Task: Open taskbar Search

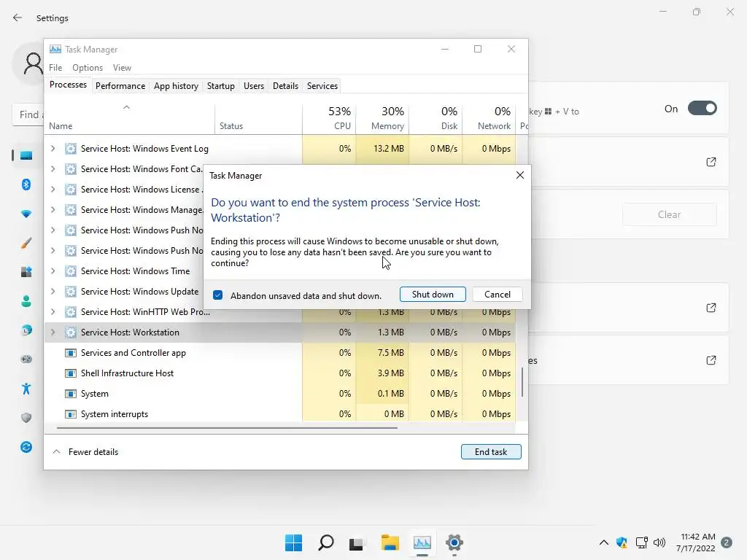Action: (x=326, y=542)
